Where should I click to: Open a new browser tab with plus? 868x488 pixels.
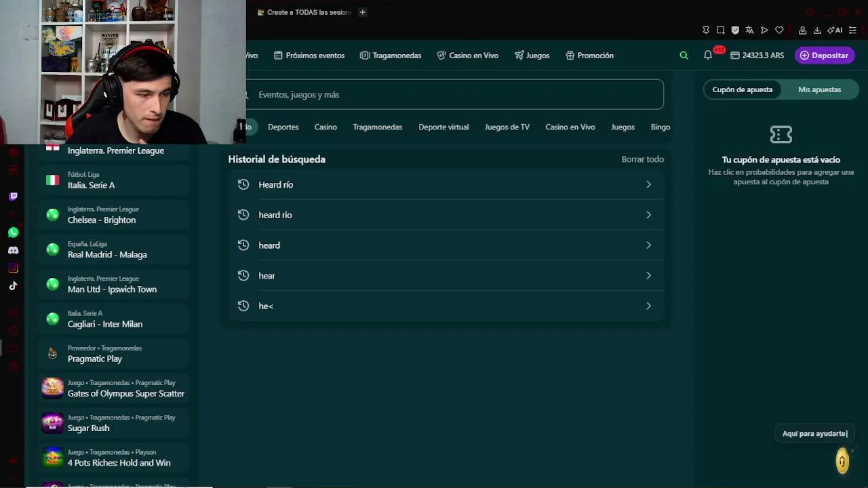[x=362, y=12]
